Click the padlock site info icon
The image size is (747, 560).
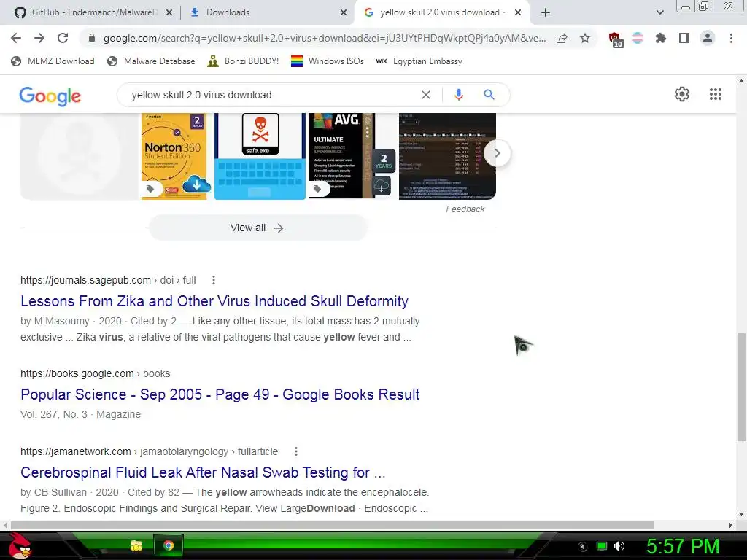pos(92,38)
